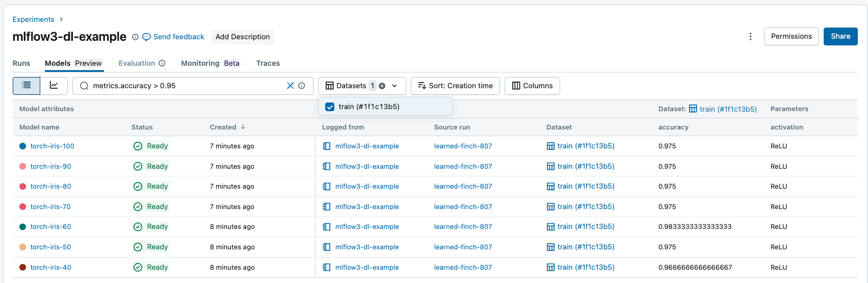Click search filter info icon
This screenshot has height=283, width=868.
pyautogui.click(x=302, y=86)
